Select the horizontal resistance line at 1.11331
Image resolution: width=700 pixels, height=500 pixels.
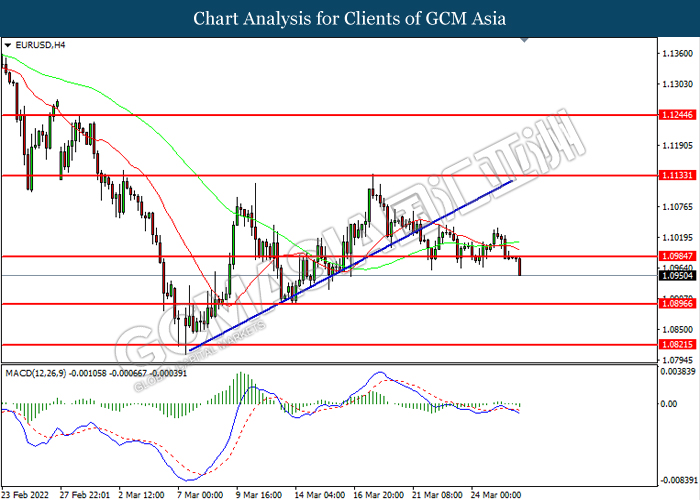point(330,175)
